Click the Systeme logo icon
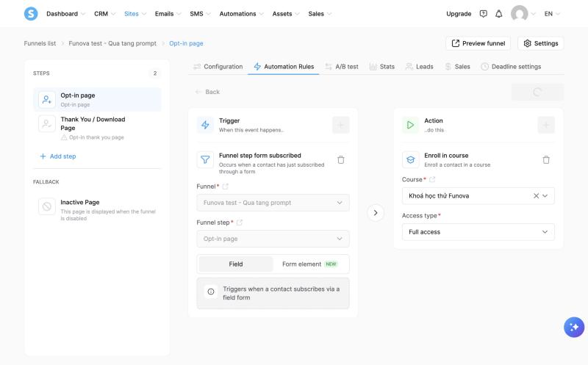 point(31,14)
